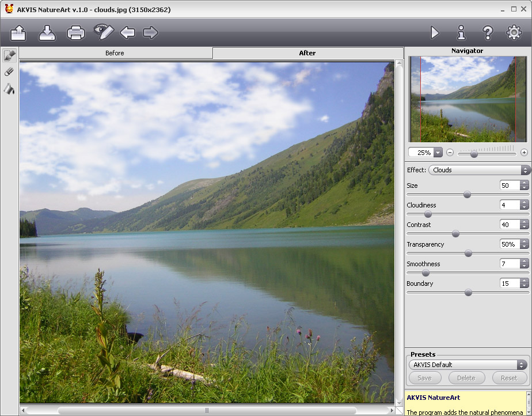Click the Cloudiness slider handle
Screen dimensions: 532x416
(428, 214)
